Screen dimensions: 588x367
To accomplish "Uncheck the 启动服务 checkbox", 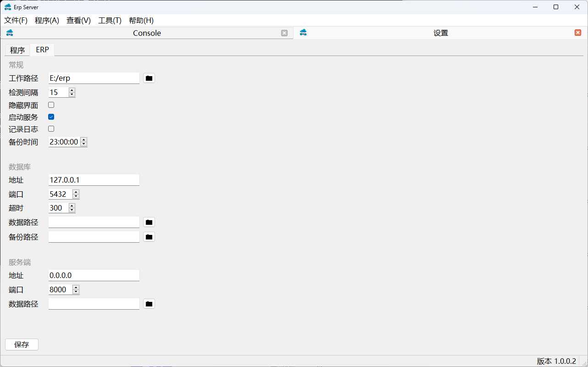I will coord(51,117).
